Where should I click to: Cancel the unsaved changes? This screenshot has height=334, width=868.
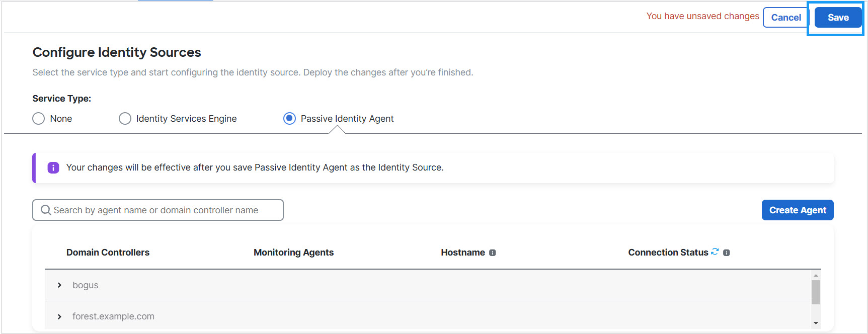point(785,17)
